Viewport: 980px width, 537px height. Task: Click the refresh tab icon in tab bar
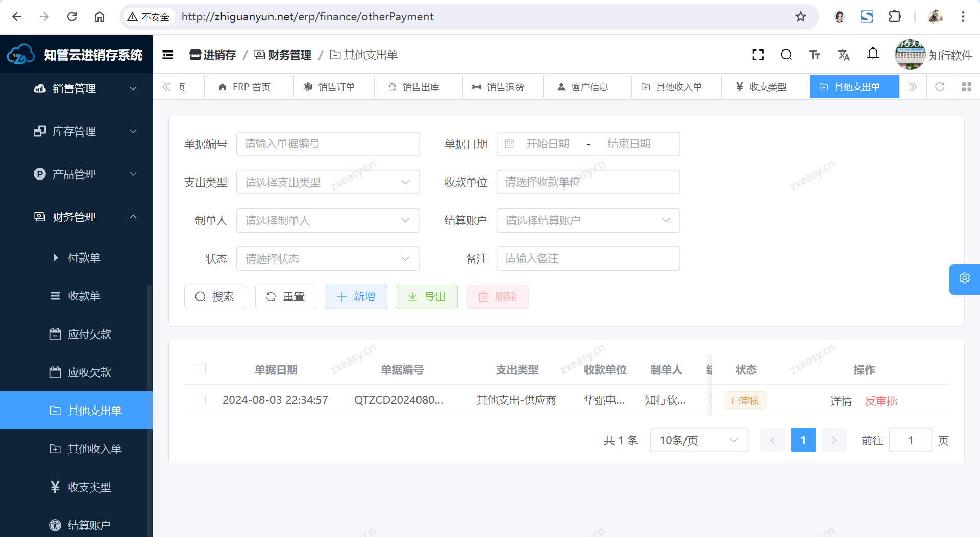940,87
